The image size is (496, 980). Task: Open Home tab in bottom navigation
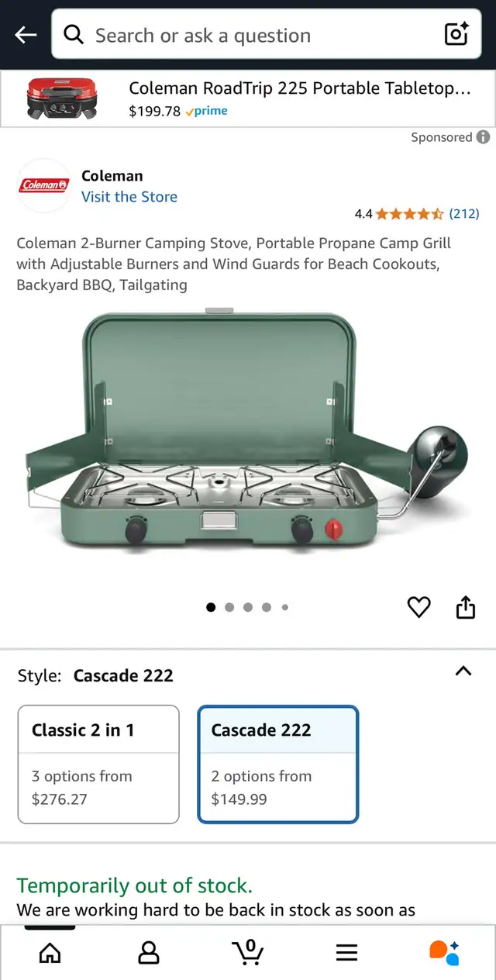click(x=50, y=952)
